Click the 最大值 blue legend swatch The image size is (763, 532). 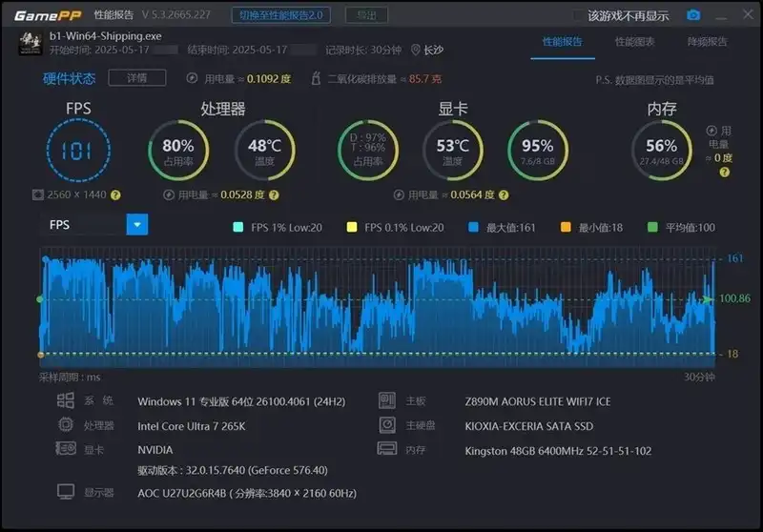(x=473, y=227)
